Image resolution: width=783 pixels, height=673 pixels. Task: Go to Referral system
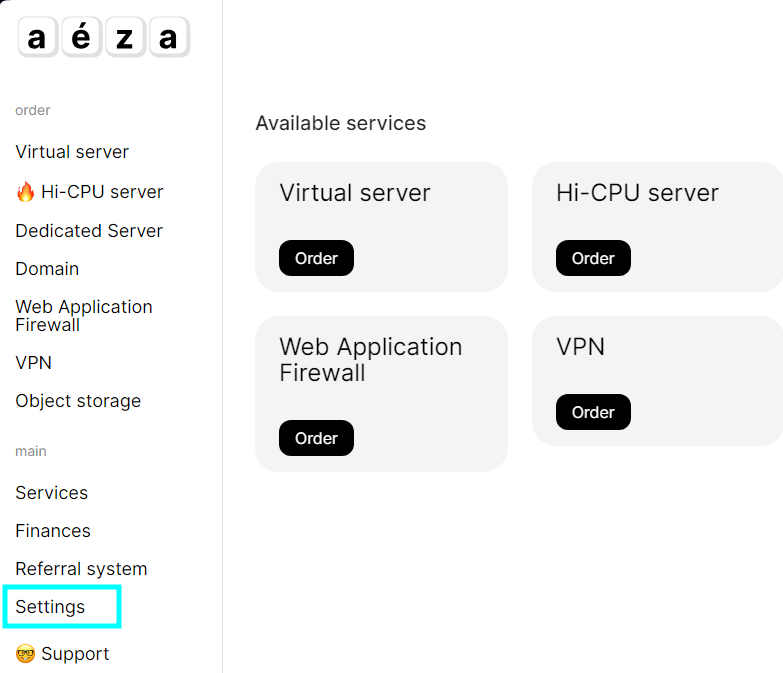pos(81,569)
